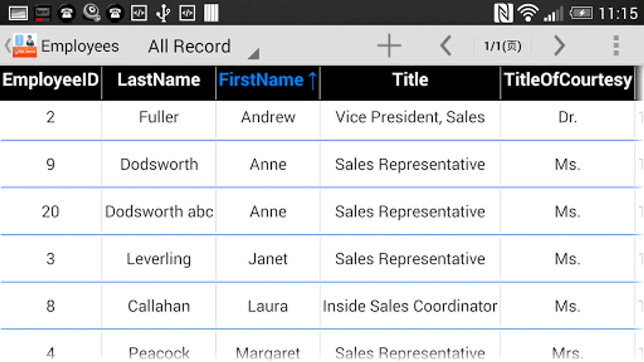The height and width of the screenshot is (362, 644).
Task: Open the three-dot overflow menu
Action: click(x=616, y=46)
